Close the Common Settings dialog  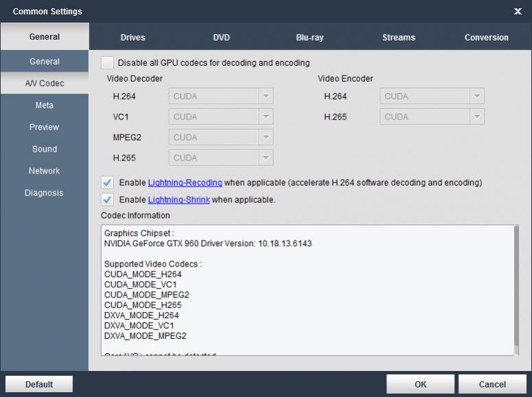tap(517, 11)
